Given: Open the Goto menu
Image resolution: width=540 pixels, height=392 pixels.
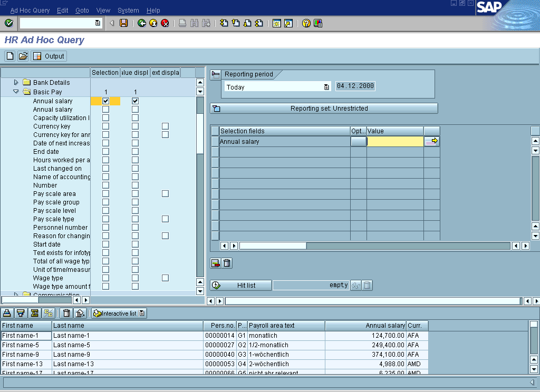Looking at the screenshot, I should click(82, 11).
